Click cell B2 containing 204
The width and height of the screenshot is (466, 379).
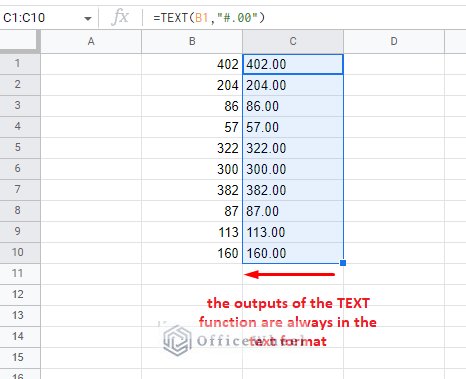tap(192, 85)
